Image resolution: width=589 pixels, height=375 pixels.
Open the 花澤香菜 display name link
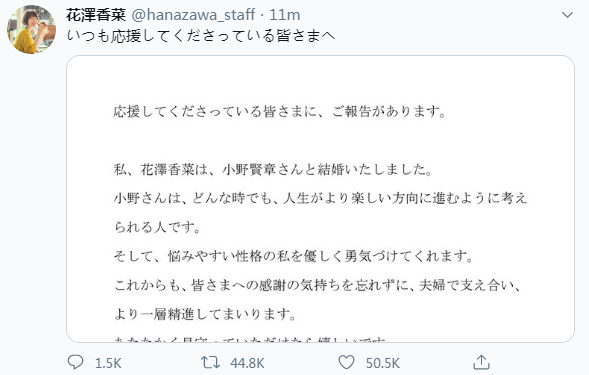[x=96, y=15]
